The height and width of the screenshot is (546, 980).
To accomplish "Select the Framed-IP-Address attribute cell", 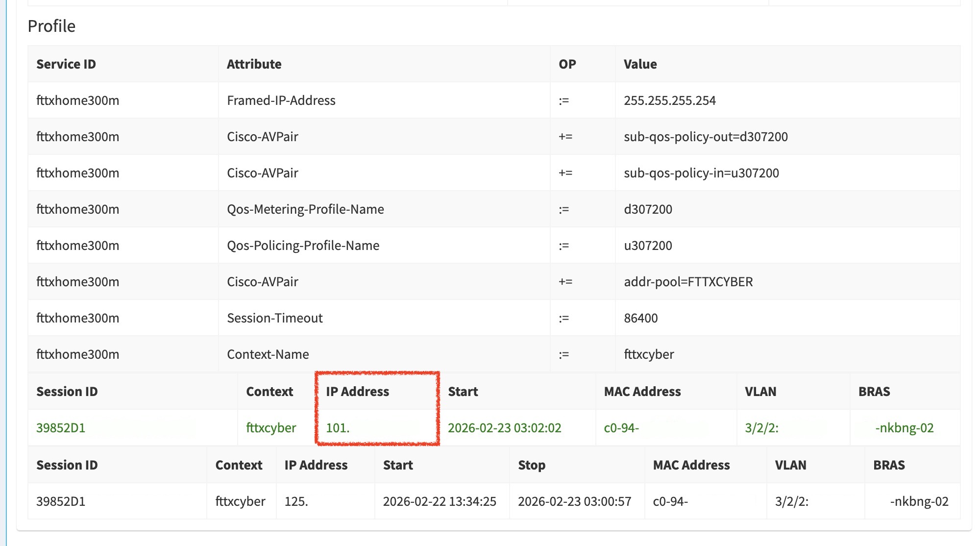I will pos(281,100).
